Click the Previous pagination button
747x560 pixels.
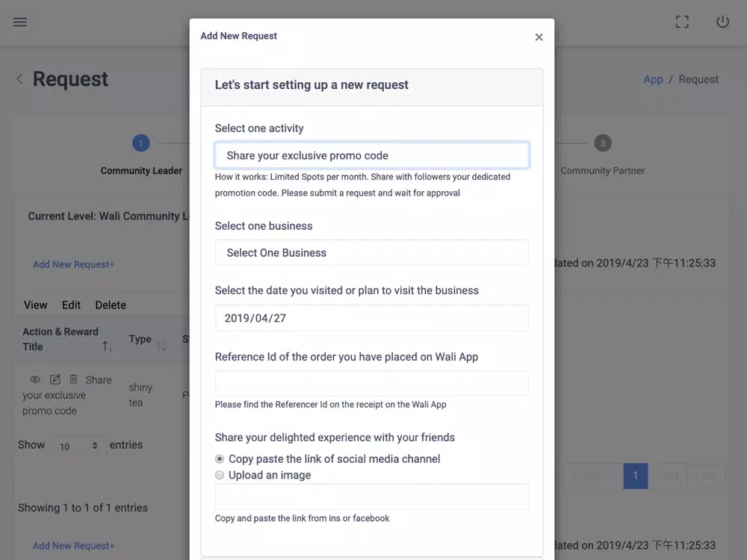pyautogui.click(x=594, y=476)
